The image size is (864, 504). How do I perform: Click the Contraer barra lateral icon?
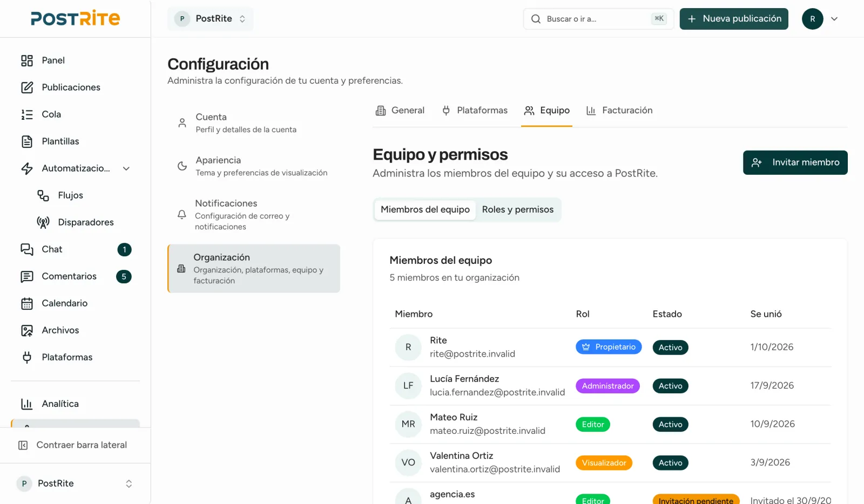coord(23,445)
